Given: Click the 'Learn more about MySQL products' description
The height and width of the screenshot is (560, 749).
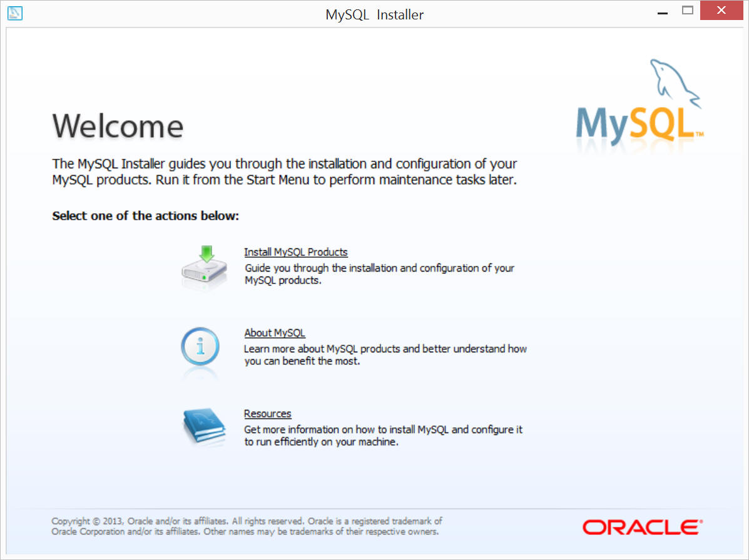Looking at the screenshot, I should click(x=385, y=355).
